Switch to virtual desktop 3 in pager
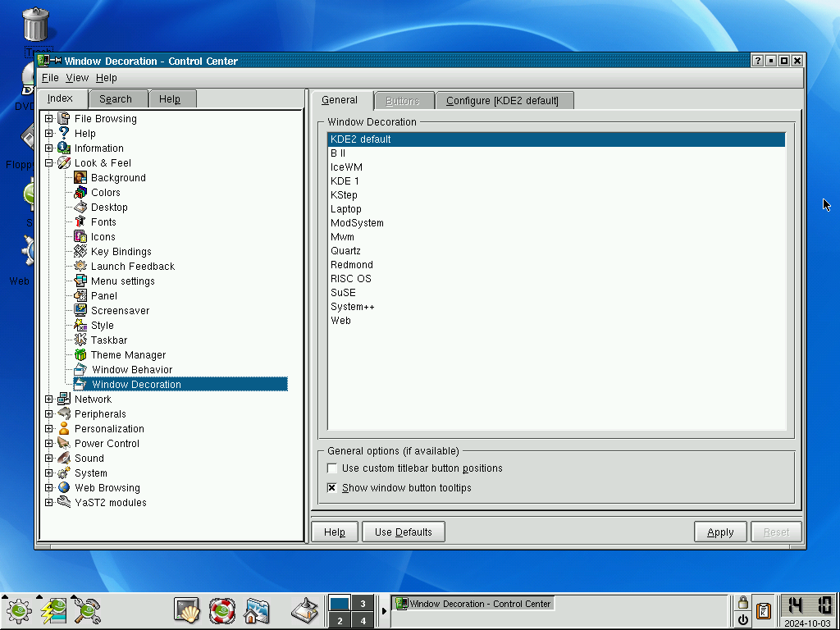This screenshot has width=840, height=630. click(x=363, y=604)
